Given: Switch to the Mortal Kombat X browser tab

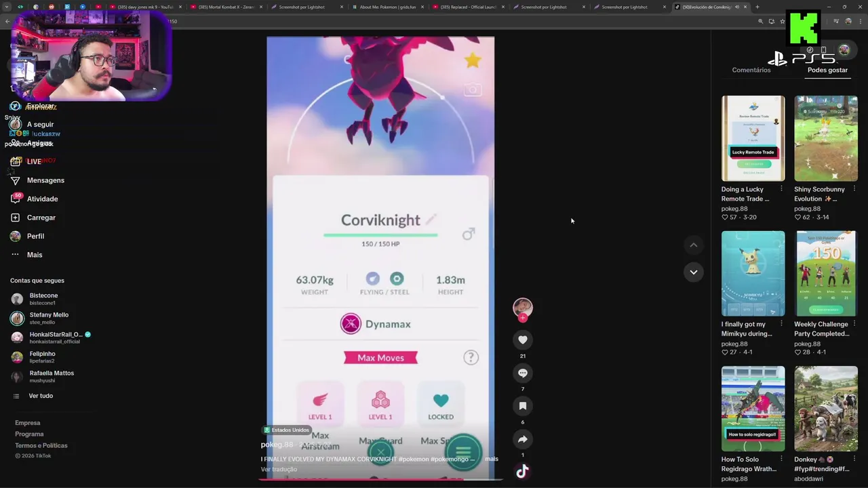Looking at the screenshot, I should point(226,7).
